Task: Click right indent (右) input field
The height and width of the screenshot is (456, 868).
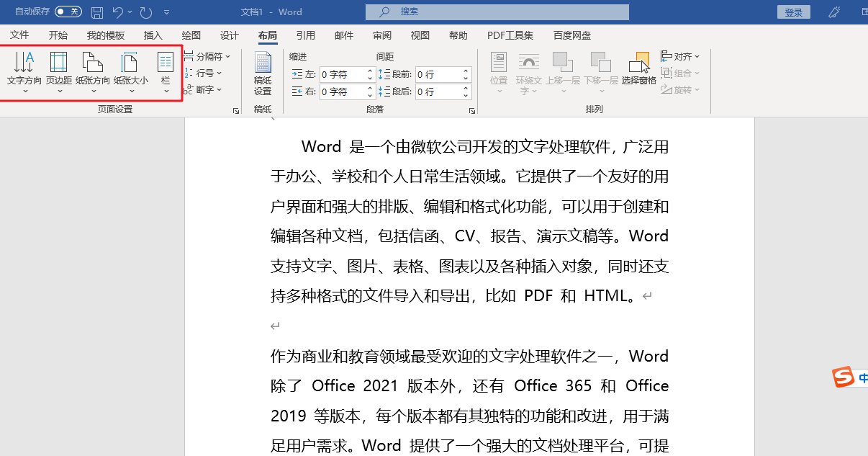Action: (x=343, y=91)
